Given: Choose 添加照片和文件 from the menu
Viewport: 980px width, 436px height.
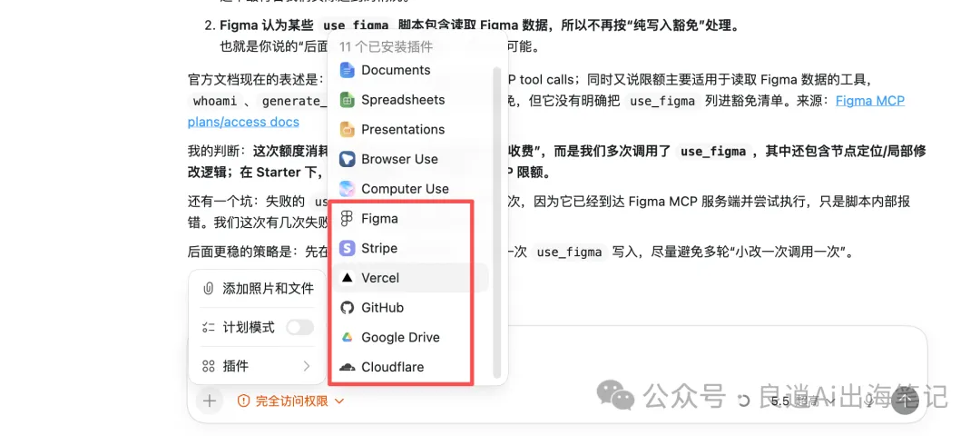Looking at the screenshot, I should click(258, 288).
